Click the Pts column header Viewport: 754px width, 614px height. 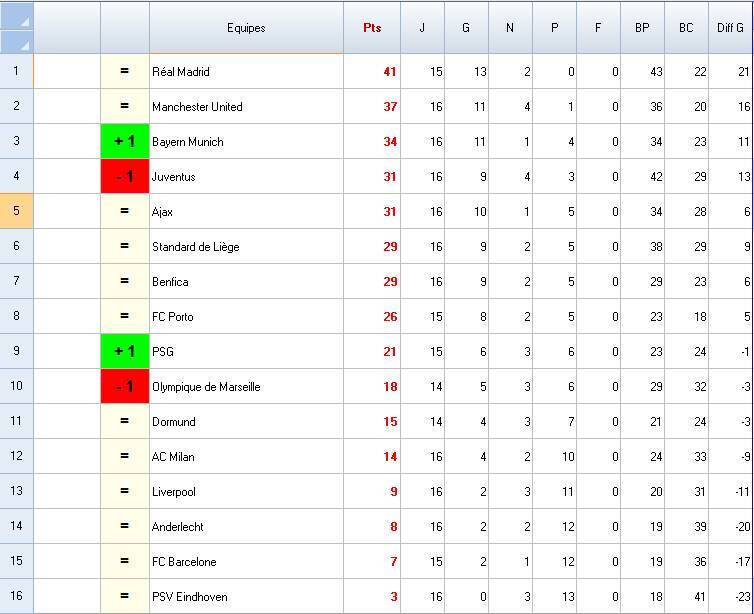point(372,28)
